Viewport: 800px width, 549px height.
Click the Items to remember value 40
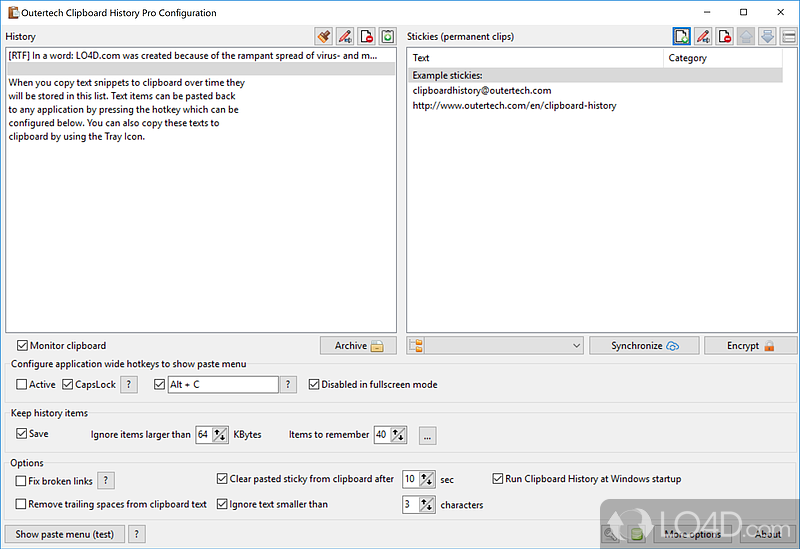coord(382,435)
